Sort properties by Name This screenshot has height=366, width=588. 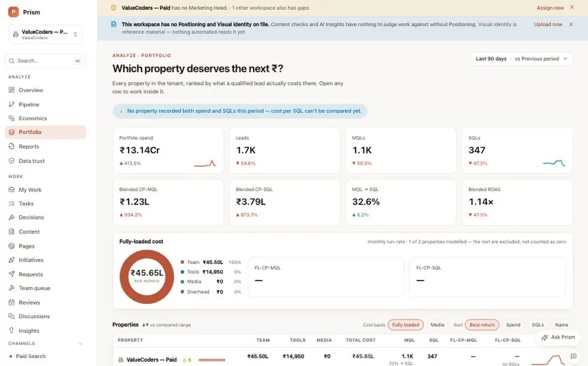pos(561,325)
